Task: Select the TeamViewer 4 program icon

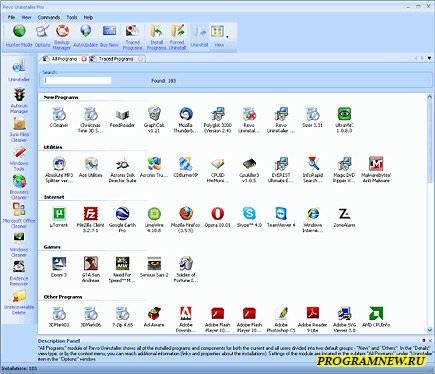Action: 281,217
